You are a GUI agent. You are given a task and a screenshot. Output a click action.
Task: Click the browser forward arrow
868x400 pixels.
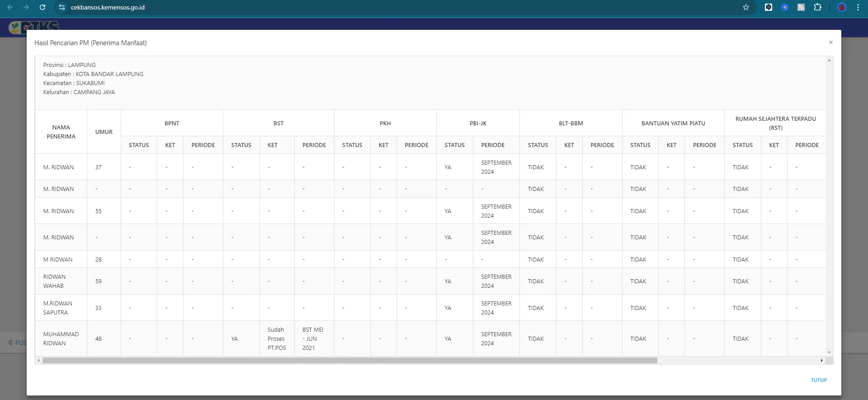tap(26, 7)
